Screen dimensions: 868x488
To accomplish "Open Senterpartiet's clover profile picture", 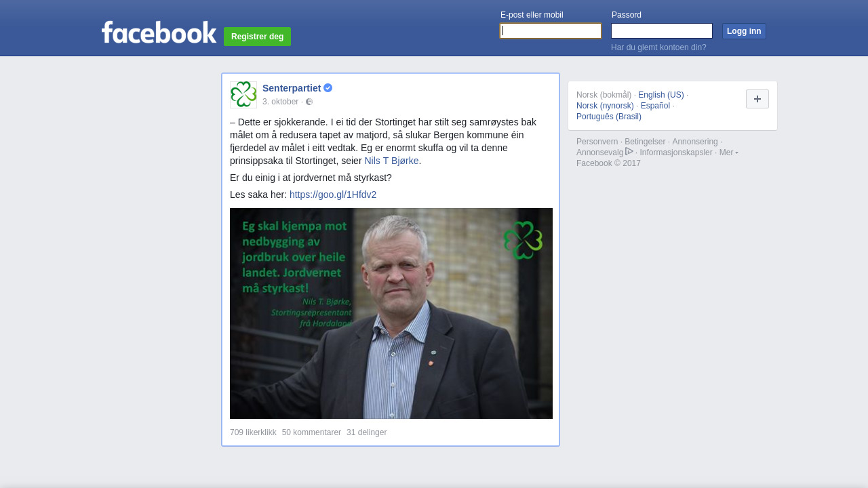I will [243, 95].
